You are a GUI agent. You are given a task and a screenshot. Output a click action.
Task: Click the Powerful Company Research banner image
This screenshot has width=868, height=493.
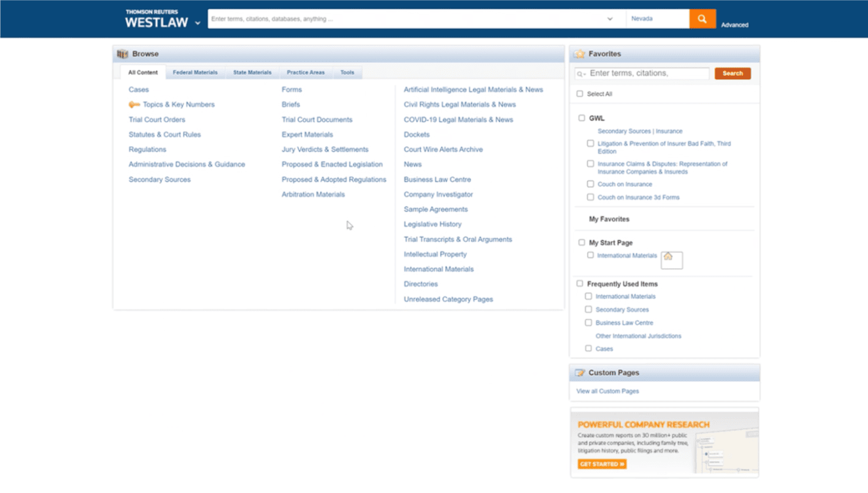coord(664,443)
